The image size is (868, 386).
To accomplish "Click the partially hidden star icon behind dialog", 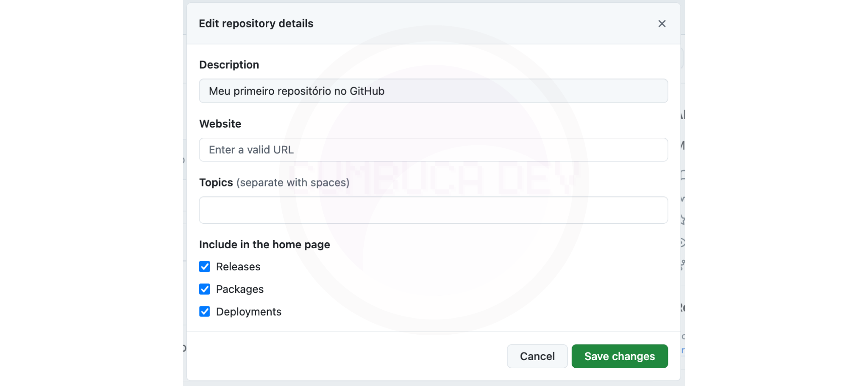I will click(x=683, y=219).
